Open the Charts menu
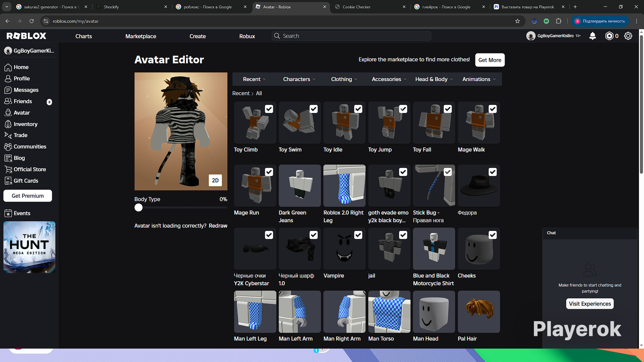 tap(84, 36)
